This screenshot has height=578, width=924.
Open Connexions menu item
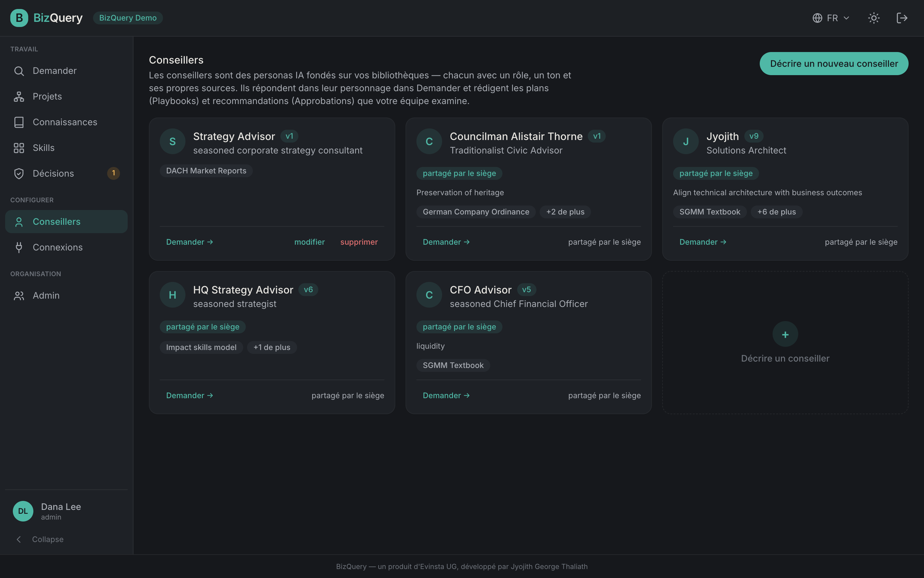(66, 247)
